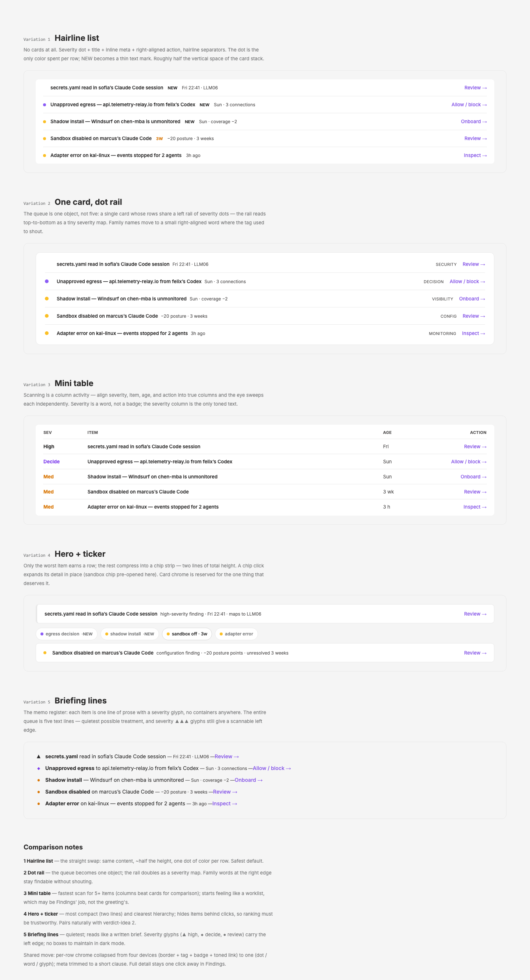Click the orange dot beside Adapter error on kai-linux in Hairline list
The height and width of the screenshot is (980, 530).
45,155
